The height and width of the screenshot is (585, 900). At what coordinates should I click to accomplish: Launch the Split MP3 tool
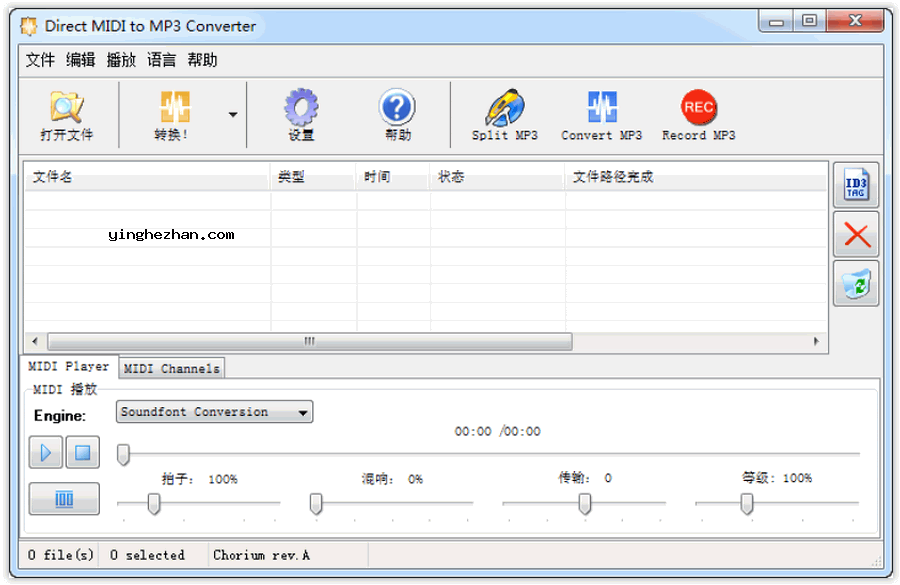504,108
